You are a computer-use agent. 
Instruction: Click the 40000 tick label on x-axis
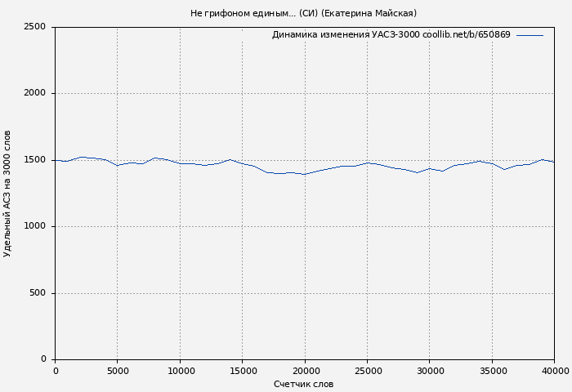tap(553, 371)
